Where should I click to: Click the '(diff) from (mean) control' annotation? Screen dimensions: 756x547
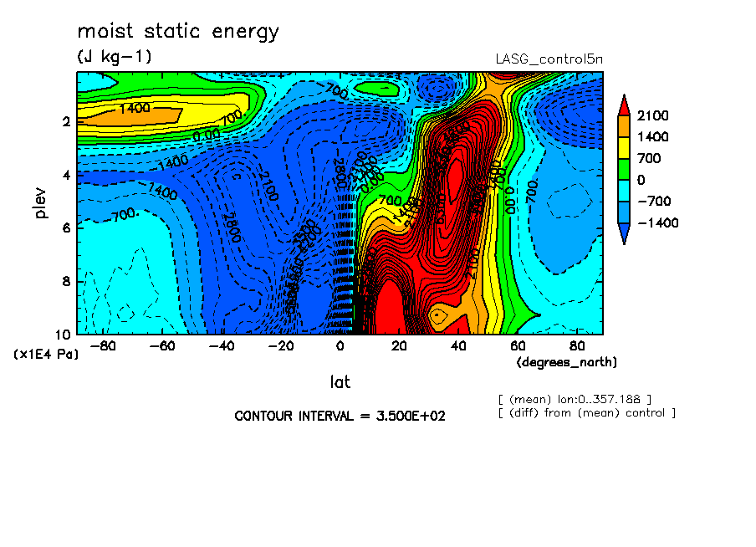tap(586, 413)
